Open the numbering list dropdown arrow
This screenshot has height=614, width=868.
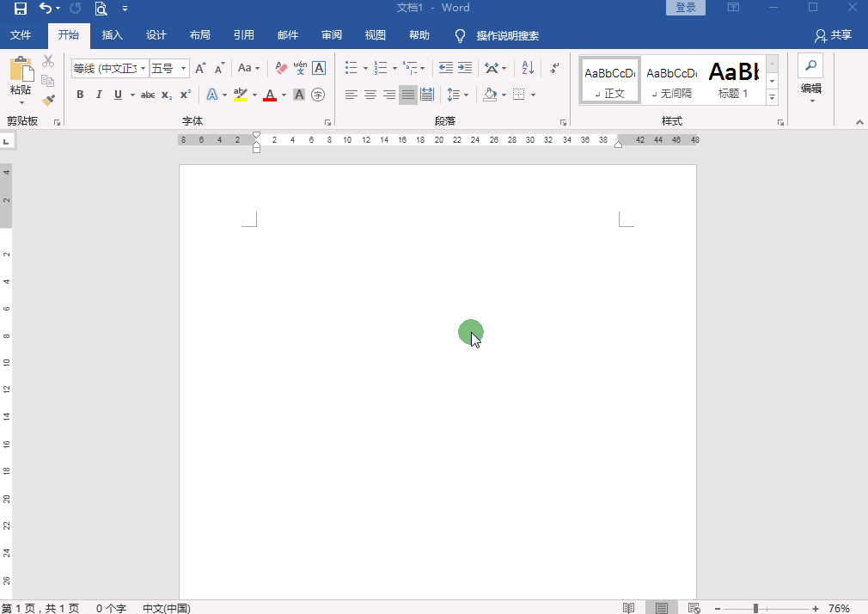pyautogui.click(x=394, y=68)
